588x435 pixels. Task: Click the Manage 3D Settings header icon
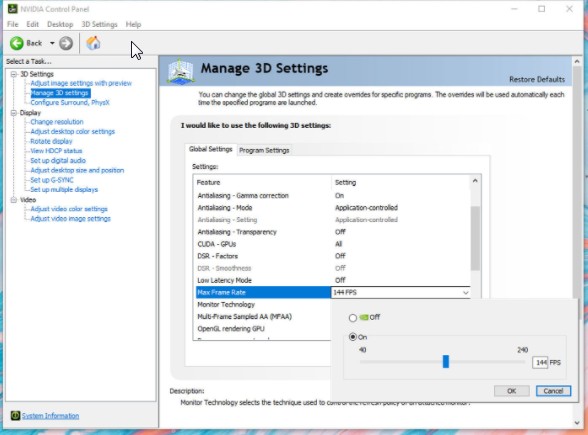(181, 71)
